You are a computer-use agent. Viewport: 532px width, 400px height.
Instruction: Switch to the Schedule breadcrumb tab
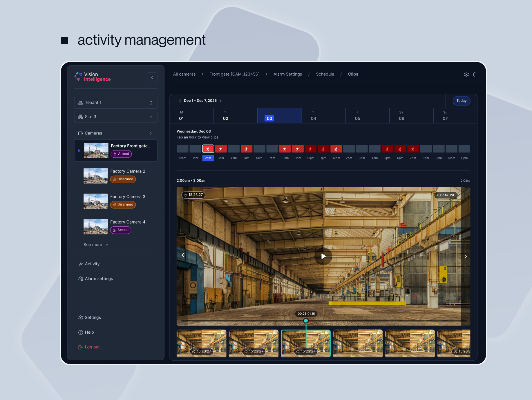click(325, 74)
